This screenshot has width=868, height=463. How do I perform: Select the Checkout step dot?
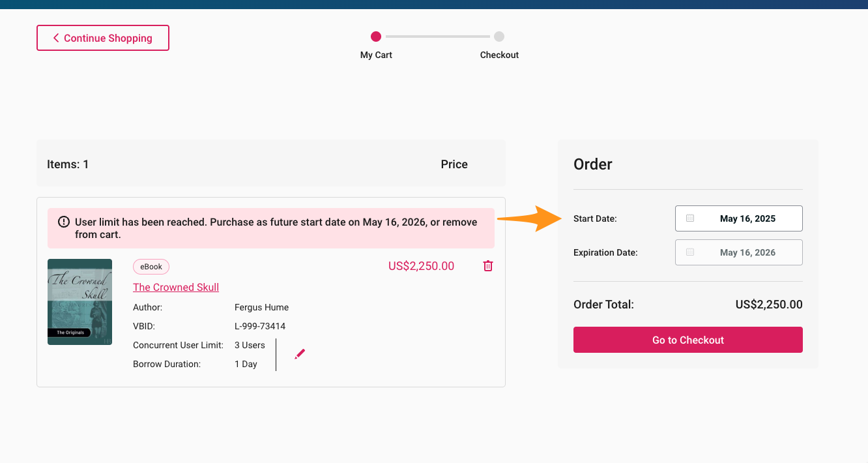(x=499, y=37)
